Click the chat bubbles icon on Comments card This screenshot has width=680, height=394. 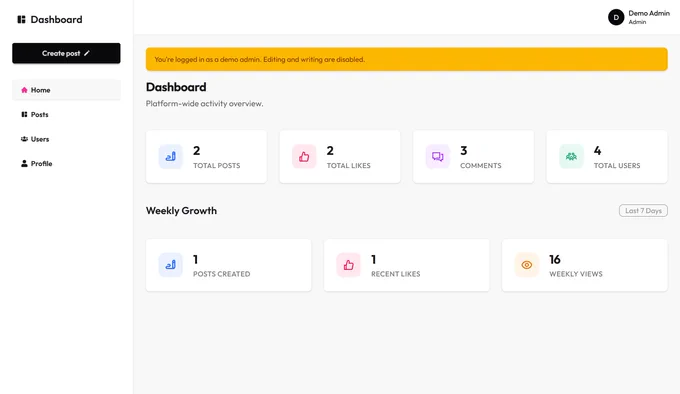point(438,156)
